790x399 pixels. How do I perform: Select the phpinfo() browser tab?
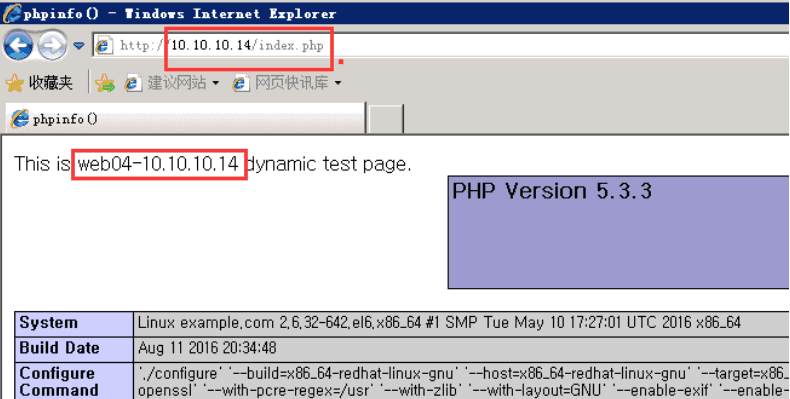click(x=185, y=119)
